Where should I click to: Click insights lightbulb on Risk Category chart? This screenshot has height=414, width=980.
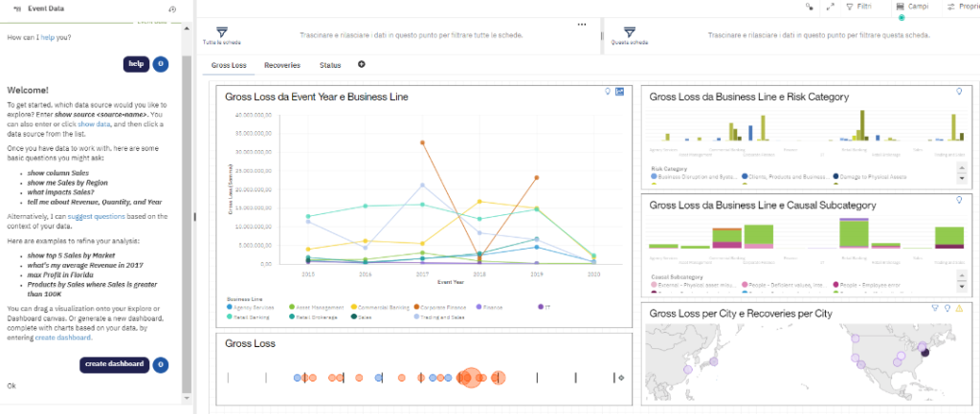[959, 92]
